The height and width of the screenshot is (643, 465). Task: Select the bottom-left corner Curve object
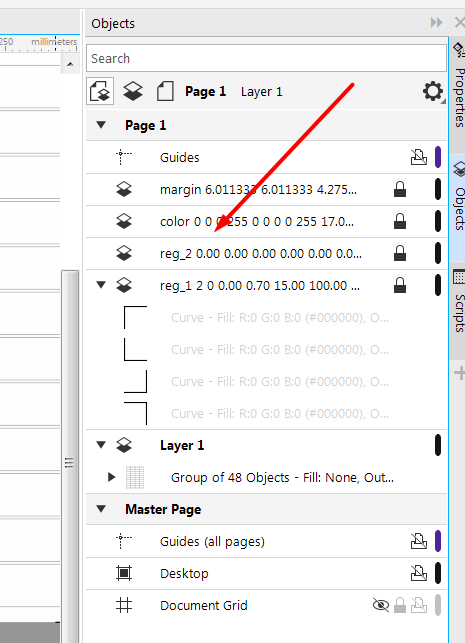(266, 349)
